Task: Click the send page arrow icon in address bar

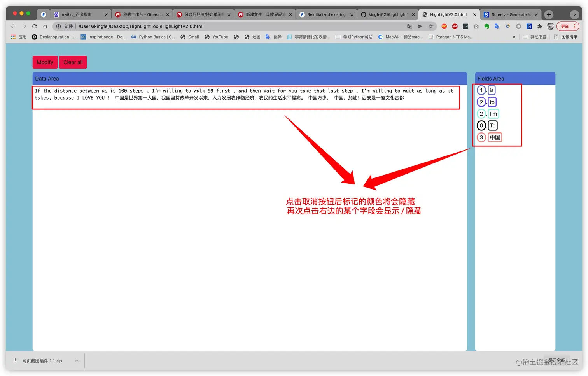Action: (420, 26)
